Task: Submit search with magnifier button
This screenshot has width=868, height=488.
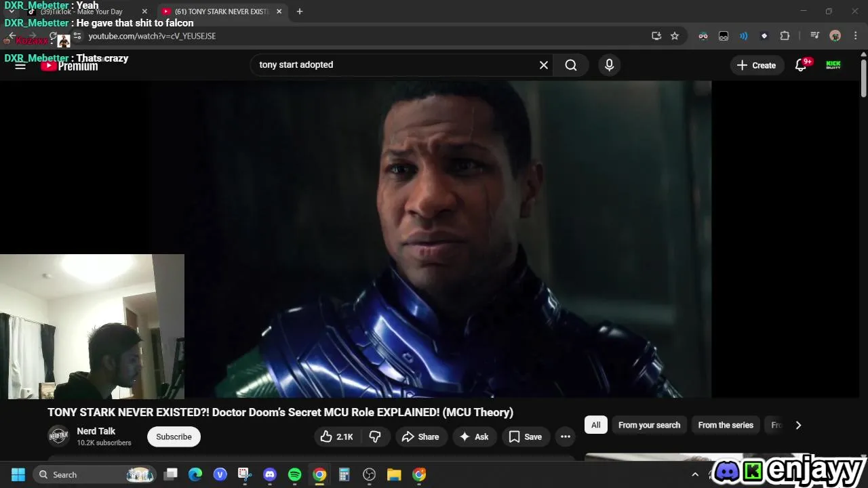Action: pyautogui.click(x=571, y=65)
